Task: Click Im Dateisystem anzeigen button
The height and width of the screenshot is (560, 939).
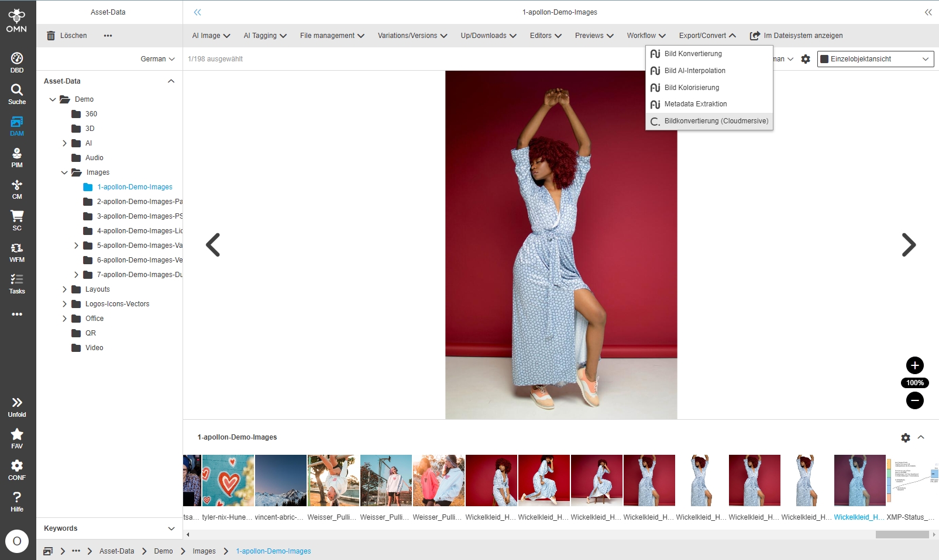Action: 796,36
